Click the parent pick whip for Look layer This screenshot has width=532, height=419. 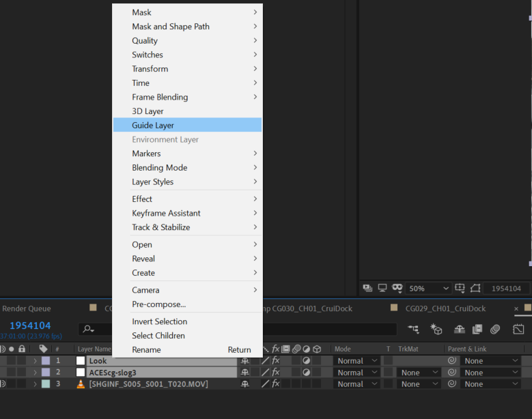(x=452, y=361)
